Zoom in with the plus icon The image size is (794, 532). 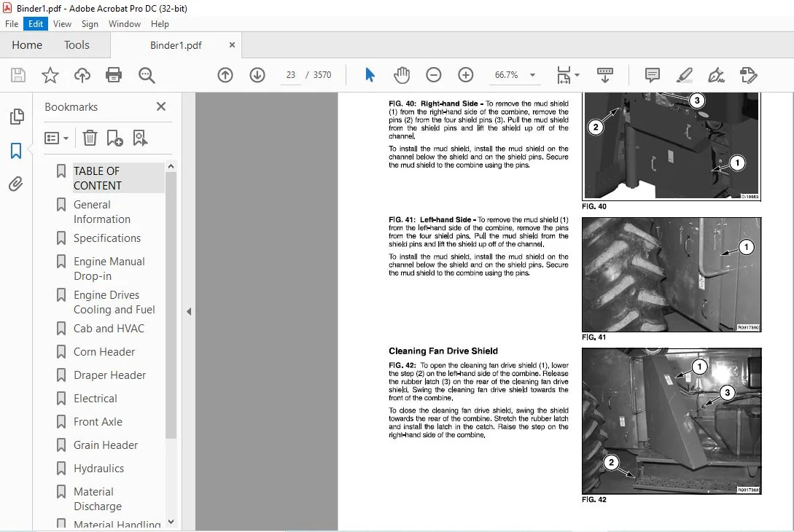click(465, 75)
